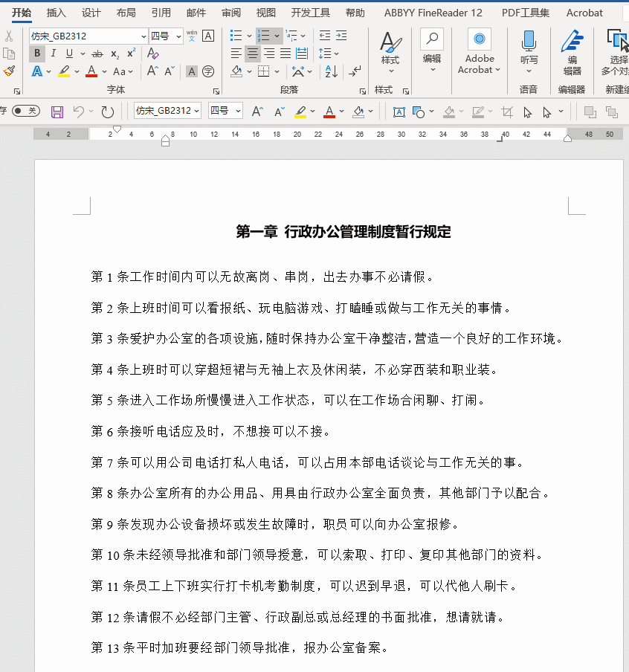Click the 样式 (Styles) button

click(x=390, y=49)
